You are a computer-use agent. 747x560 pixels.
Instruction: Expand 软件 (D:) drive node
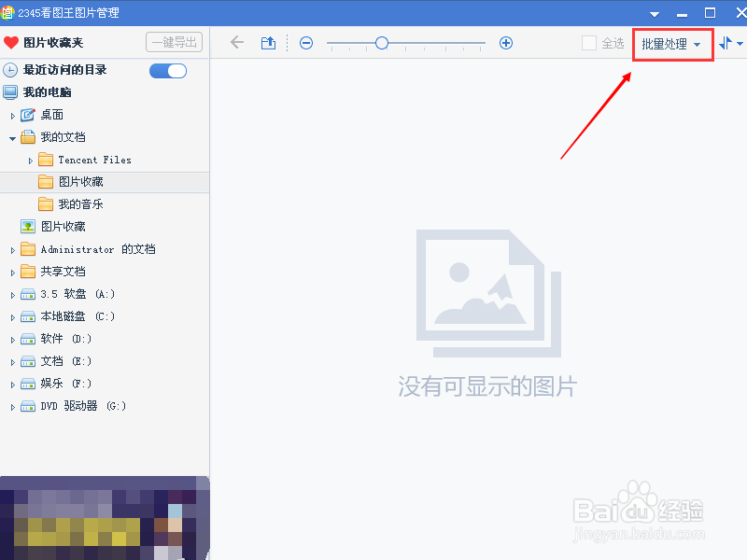pyautogui.click(x=12, y=340)
